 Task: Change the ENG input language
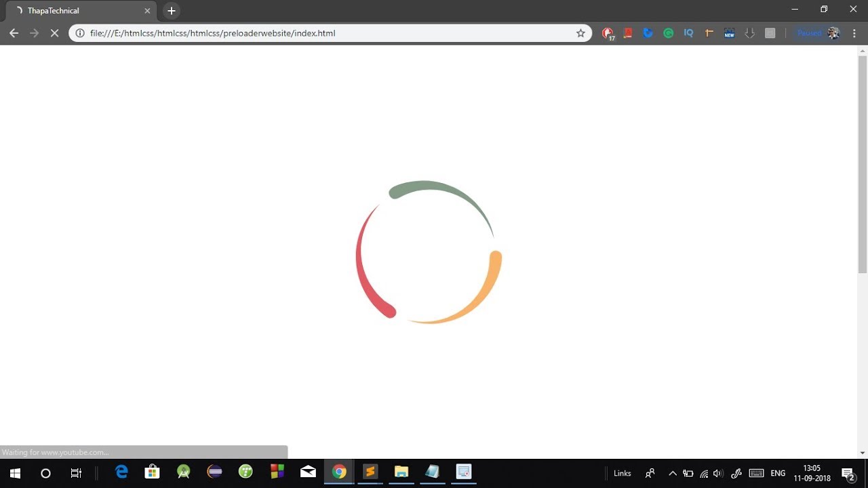[778, 473]
